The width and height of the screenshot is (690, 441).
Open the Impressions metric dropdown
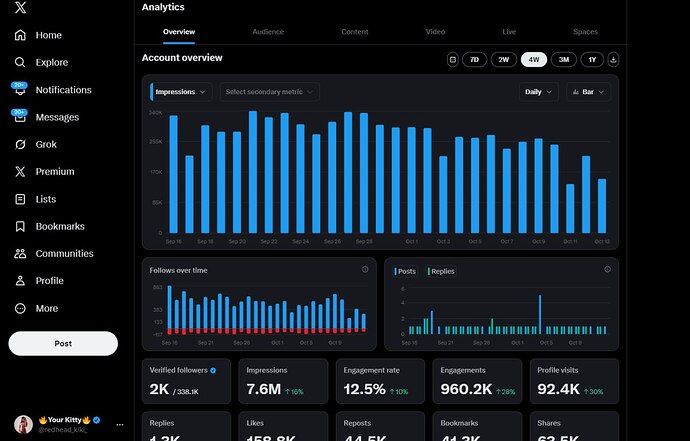pyautogui.click(x=181, y=92)
